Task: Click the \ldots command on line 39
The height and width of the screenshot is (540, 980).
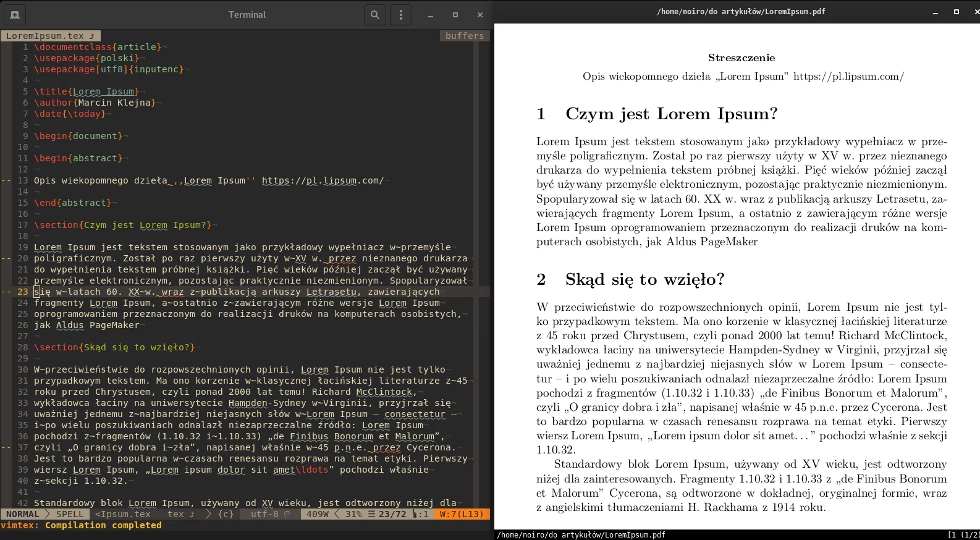Action: pos(312,470)
